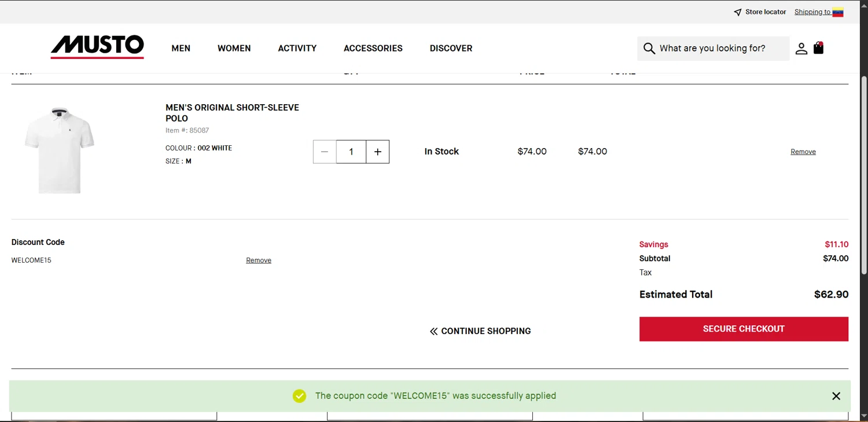Click the Discount Code heading
The image size is (868, 422).
[38, 243]
